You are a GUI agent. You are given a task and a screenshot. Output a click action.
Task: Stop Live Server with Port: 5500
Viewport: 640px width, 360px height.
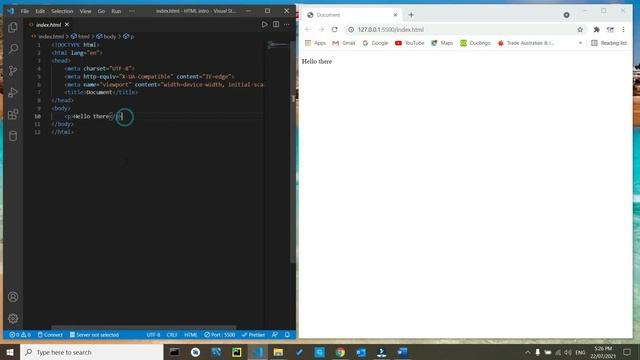point(220,335)
